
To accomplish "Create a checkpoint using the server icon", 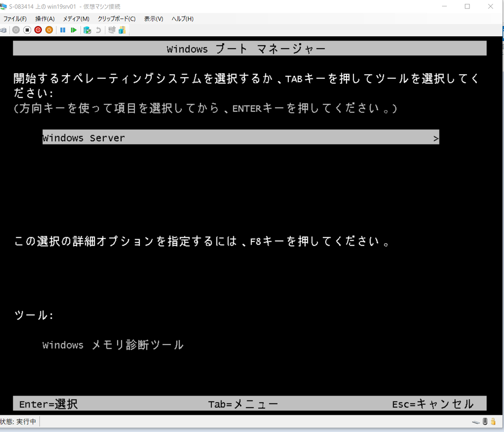I will (87, 30).
